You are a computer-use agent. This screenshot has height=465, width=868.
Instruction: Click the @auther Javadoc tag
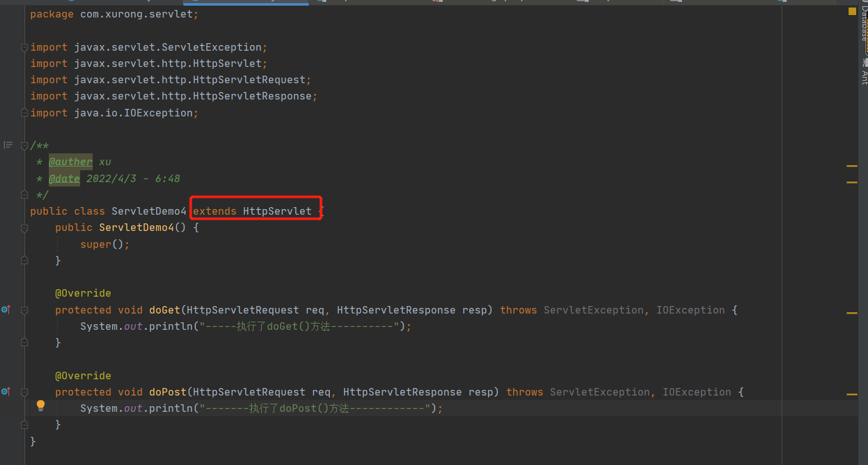tap(71, 162)
